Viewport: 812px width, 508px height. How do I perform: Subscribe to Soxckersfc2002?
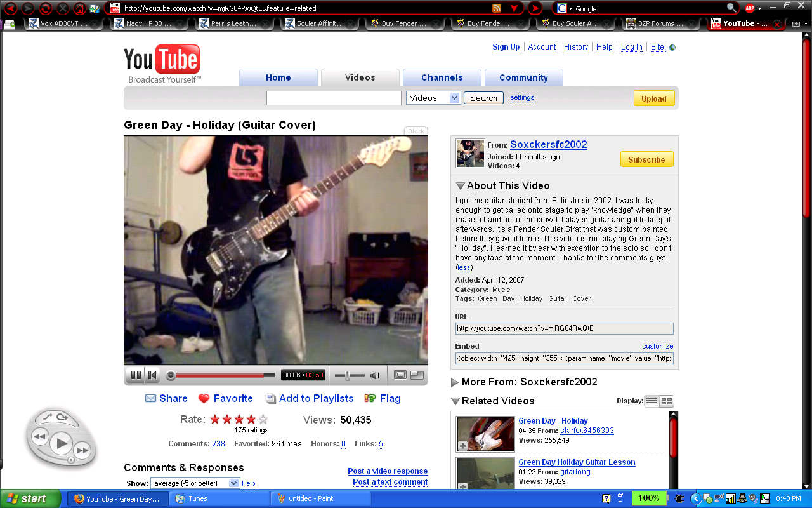coord(646,159)
